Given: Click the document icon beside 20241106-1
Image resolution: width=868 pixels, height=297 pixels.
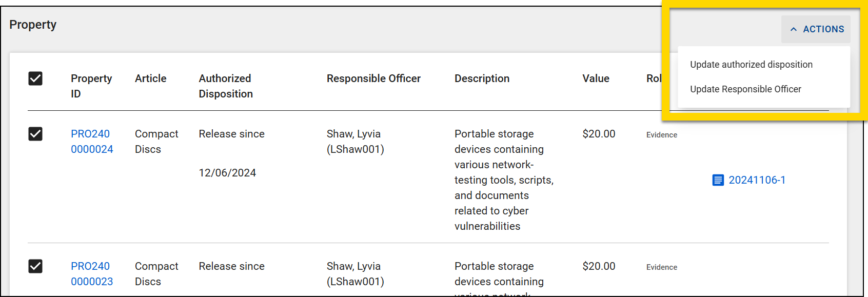Looking at the screenshot, I should tap(717, 180).
